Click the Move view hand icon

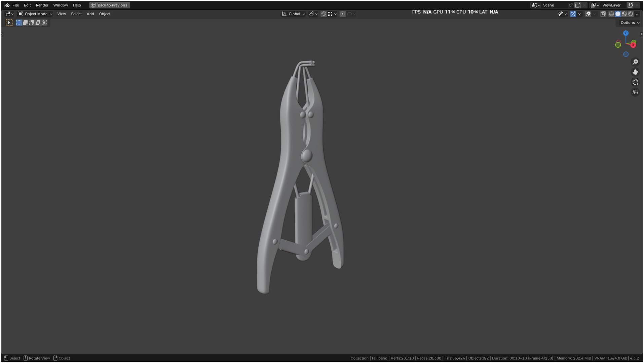[x=635, y=72]
